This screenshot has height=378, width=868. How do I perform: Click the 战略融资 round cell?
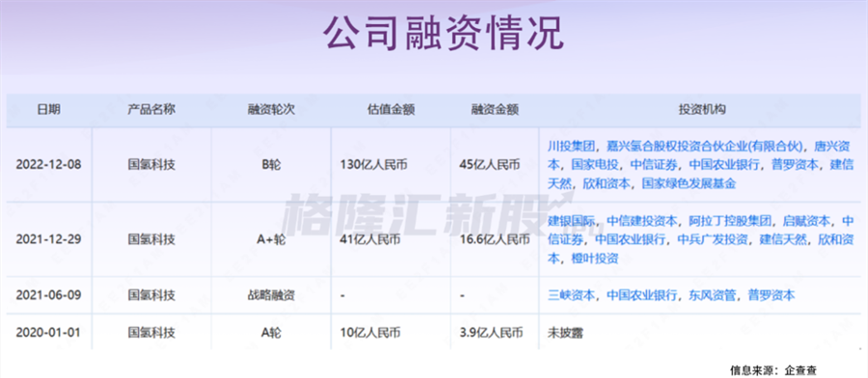271,295
